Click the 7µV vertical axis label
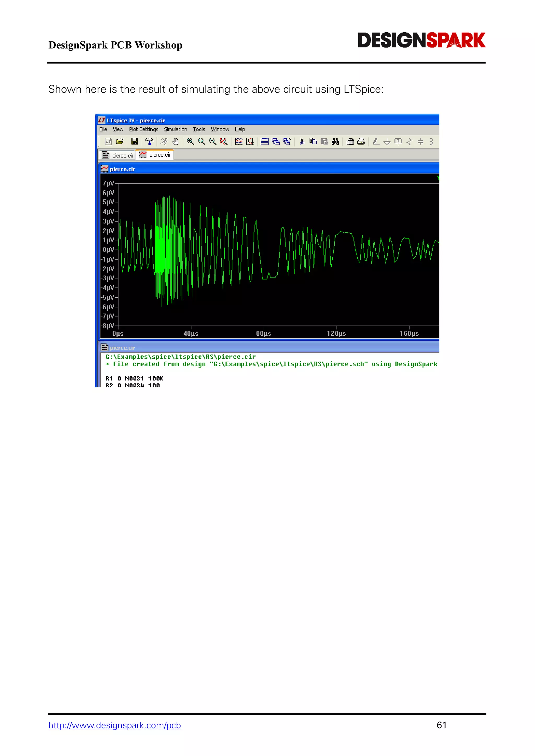Viewport: 535px width, 756px height. click(108, 183)
